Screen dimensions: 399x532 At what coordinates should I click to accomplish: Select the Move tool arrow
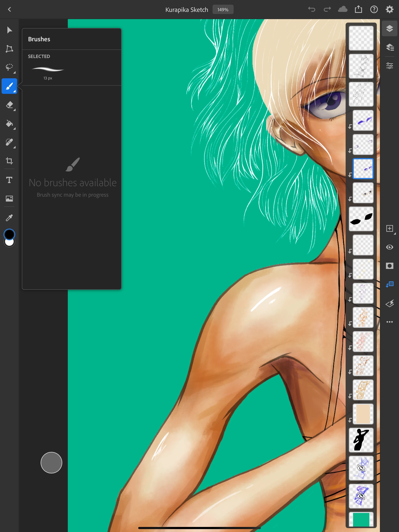coord(9,30)
